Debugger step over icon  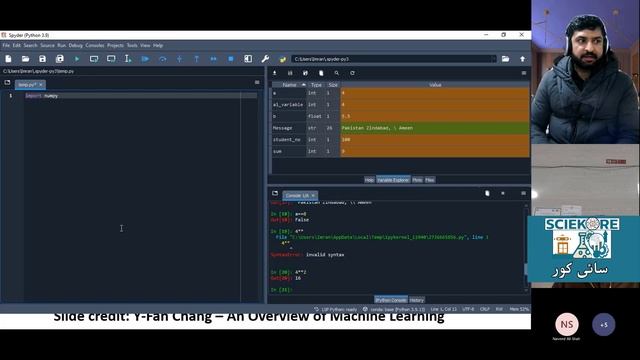tap(162, 59)
